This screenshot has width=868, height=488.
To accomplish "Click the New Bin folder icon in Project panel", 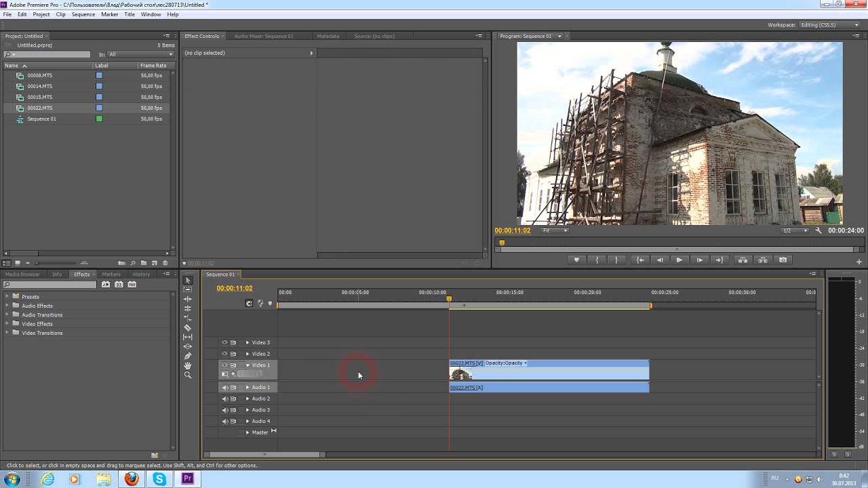I will pos(144,263).
